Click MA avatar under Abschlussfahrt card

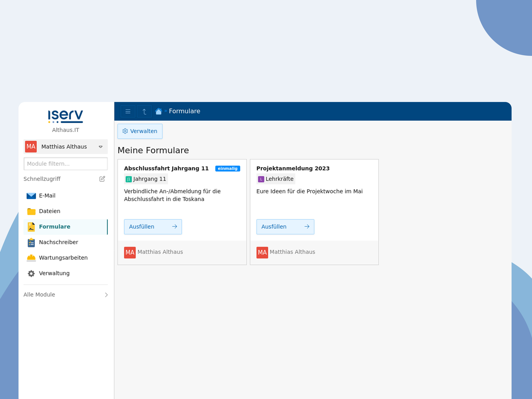click(130, 252)
